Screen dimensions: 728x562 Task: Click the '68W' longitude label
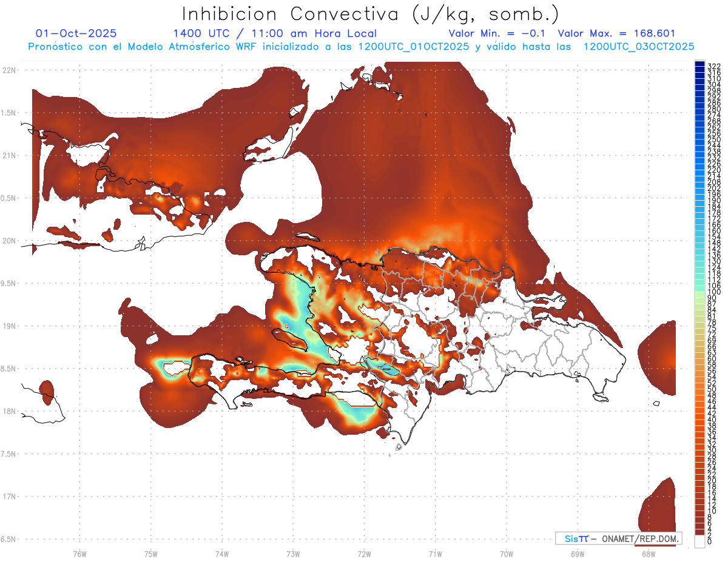pos(649,554)
